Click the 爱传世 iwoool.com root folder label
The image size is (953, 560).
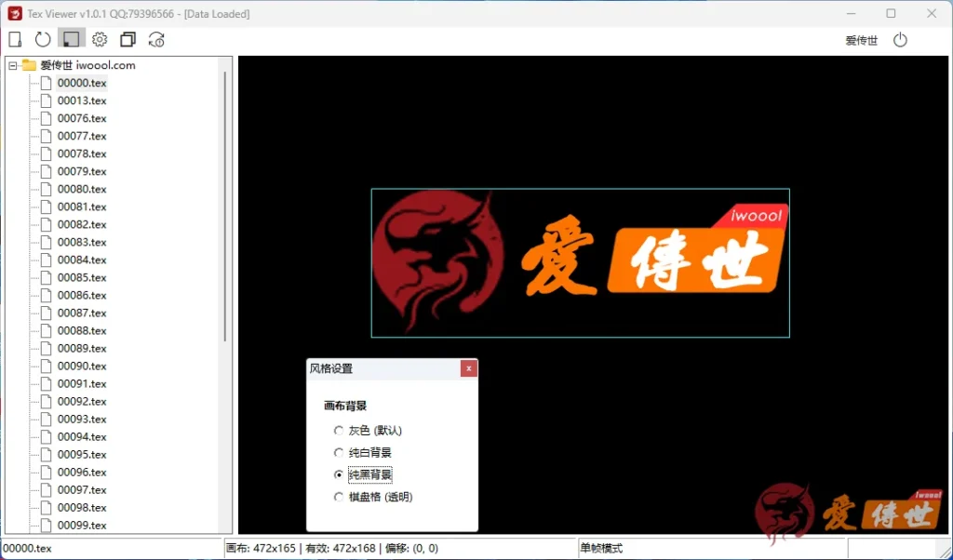point(87,65)
